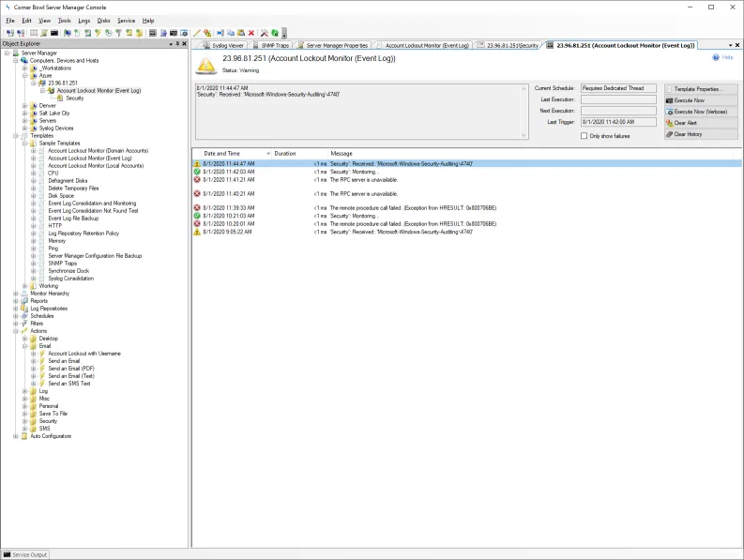Select the 10:20:01 AM remote procedure call failed row

coord(467,224)
